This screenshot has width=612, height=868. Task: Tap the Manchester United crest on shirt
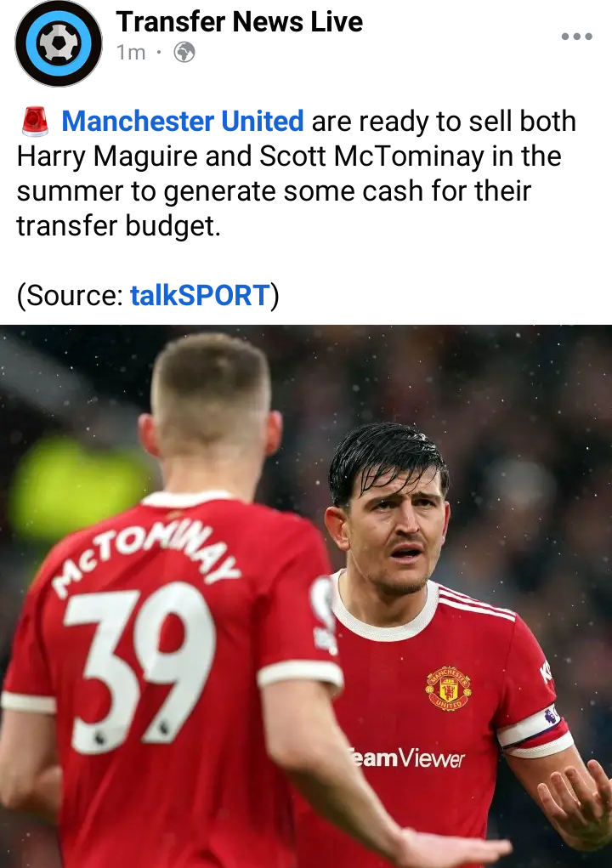pyautogui.click(x=448, y=689)
